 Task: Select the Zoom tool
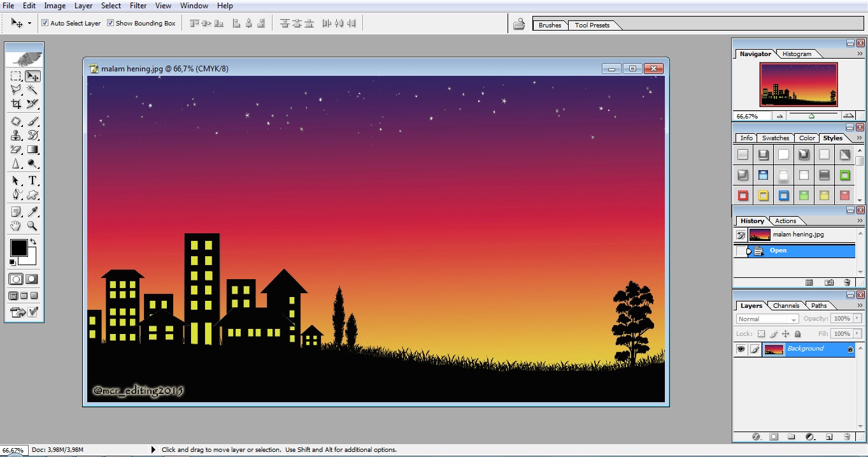click(32, 226)
